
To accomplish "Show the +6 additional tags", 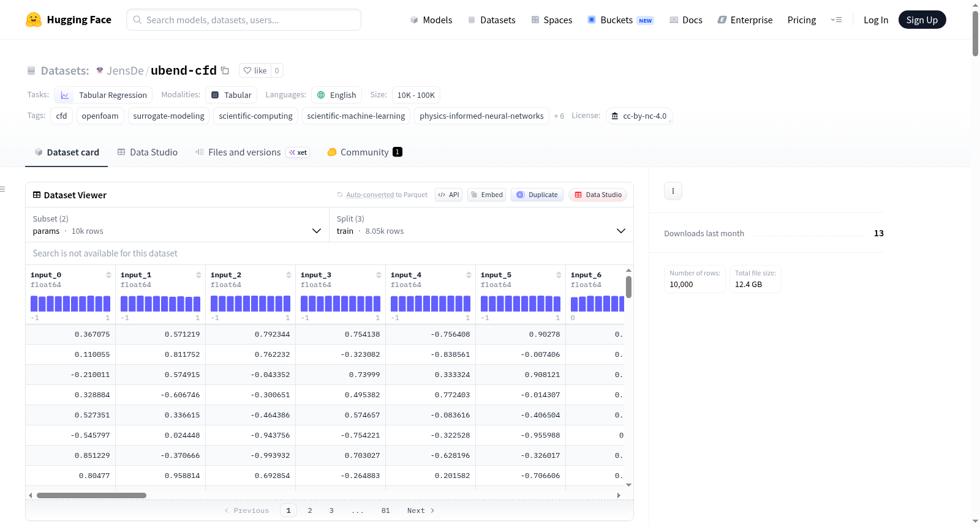I will click(559, 116).
